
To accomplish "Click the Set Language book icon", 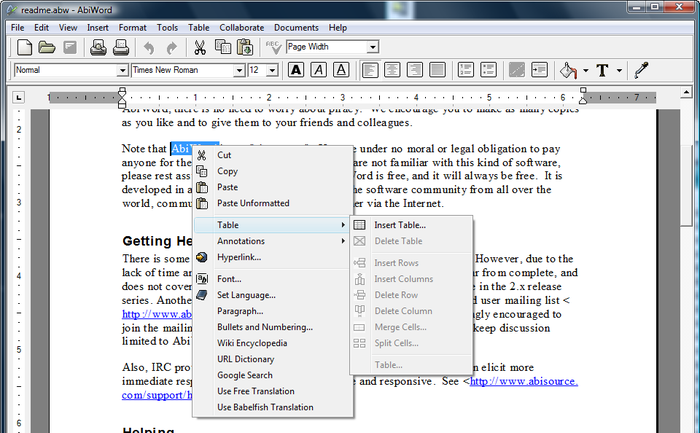I will coord(202,295).
